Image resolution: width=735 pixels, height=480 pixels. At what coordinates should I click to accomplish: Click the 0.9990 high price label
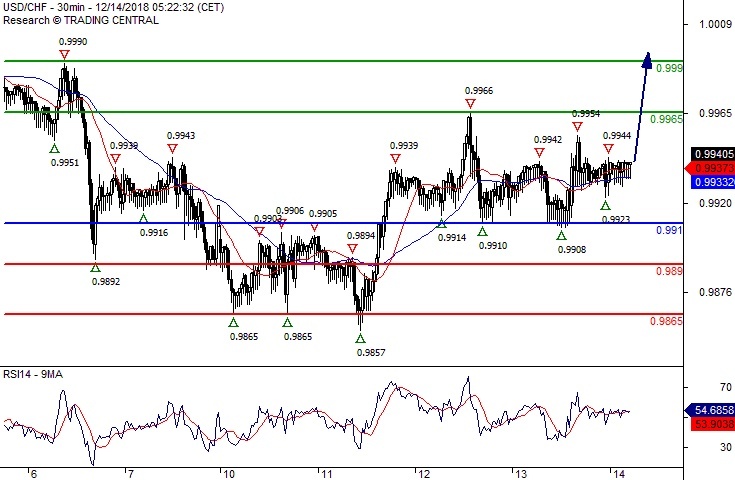73,42
